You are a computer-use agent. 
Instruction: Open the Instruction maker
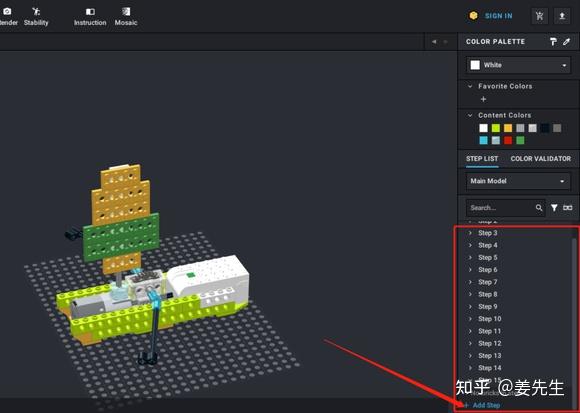click(x=90, y=17)
